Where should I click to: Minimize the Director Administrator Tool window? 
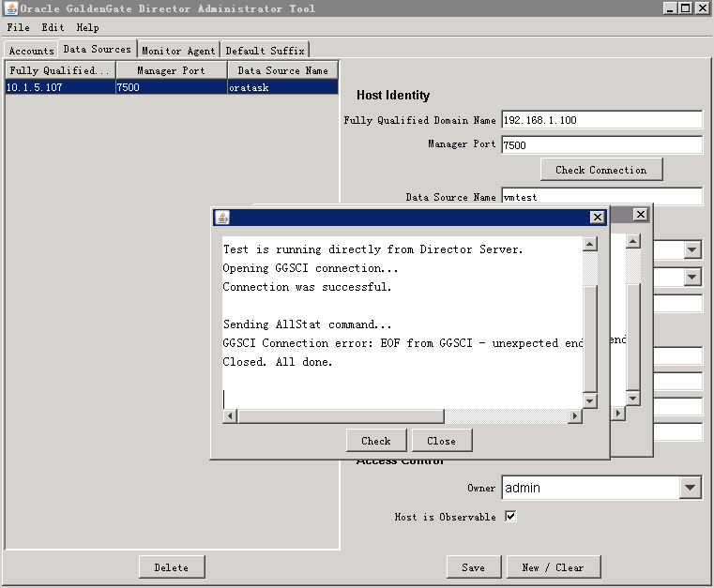click(670, 8)
